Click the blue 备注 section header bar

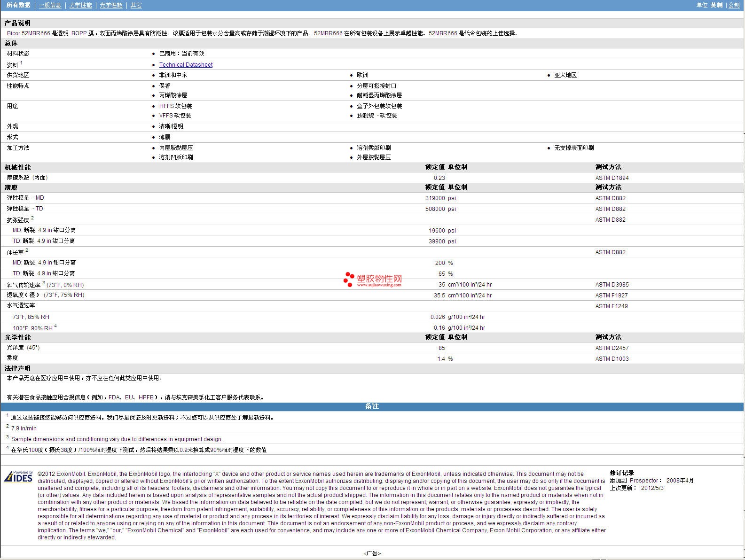click(372, 406)
